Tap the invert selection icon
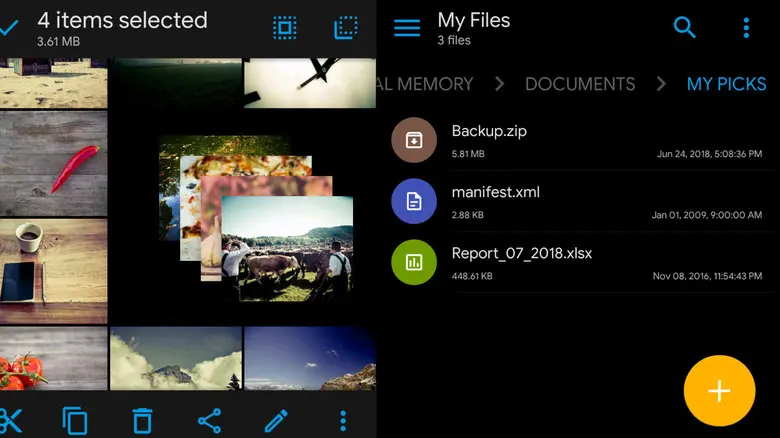780x438 pixels. (345, 27)
